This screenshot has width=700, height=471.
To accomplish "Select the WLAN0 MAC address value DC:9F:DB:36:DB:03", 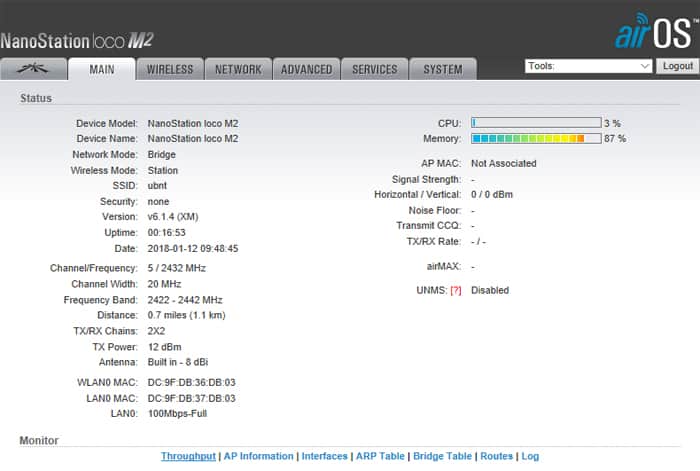I will click(x=192, y=383).
